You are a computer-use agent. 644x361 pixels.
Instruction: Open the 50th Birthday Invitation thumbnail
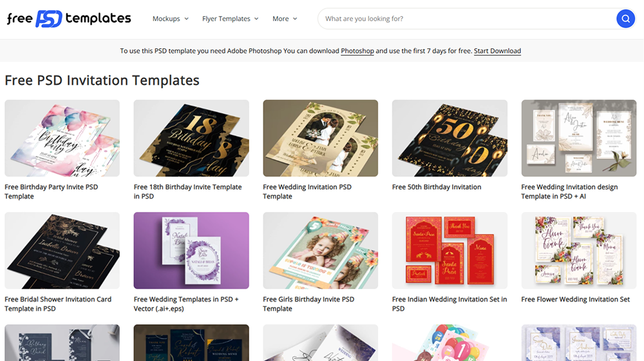(450, 138)
